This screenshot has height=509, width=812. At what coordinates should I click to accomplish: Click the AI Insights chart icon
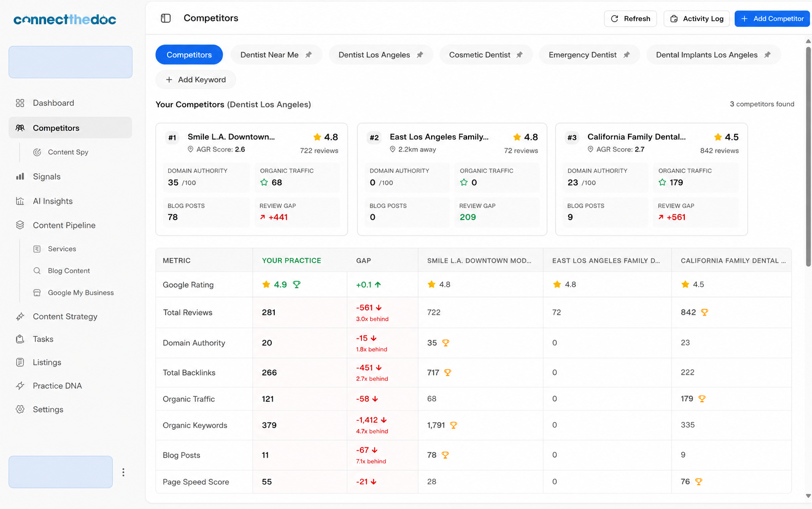pyautogui.click(x=20, y=201)
